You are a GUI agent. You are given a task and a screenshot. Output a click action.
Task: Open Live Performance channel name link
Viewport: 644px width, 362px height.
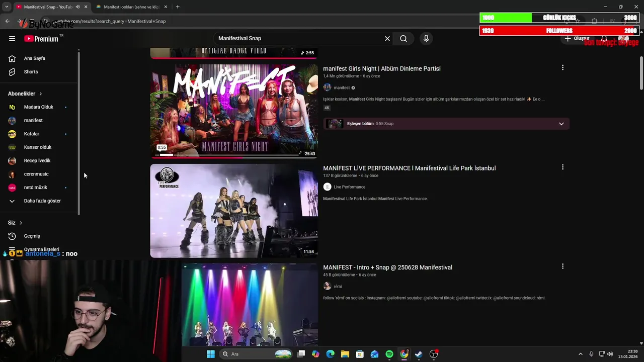(x=350, y=187)
